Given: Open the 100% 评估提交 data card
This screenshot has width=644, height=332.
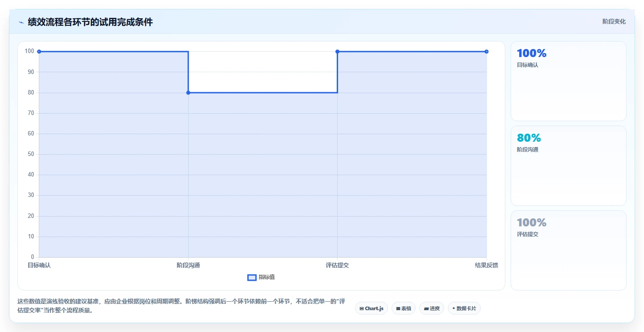Looking at the screenshot, I should [569, 250].
